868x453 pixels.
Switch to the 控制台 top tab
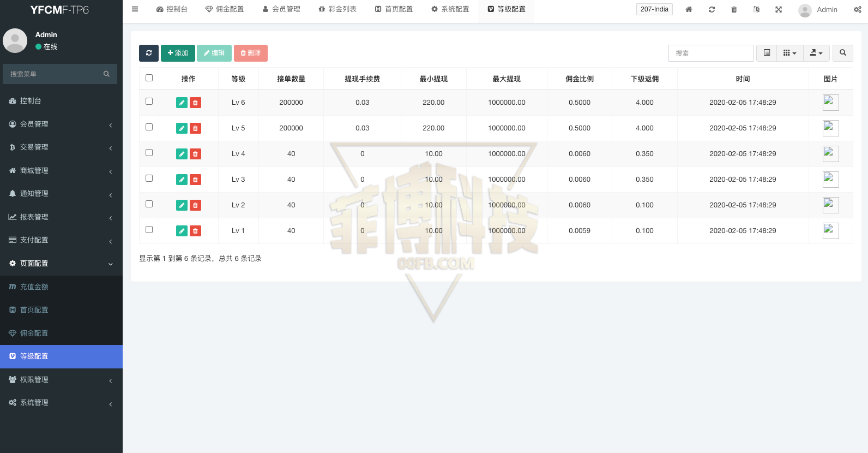(172, 9)
